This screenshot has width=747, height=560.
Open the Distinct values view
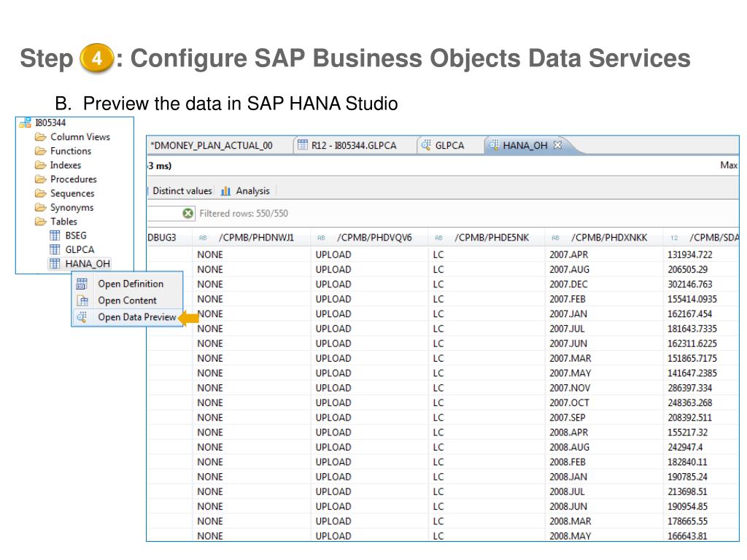point(182,191)
